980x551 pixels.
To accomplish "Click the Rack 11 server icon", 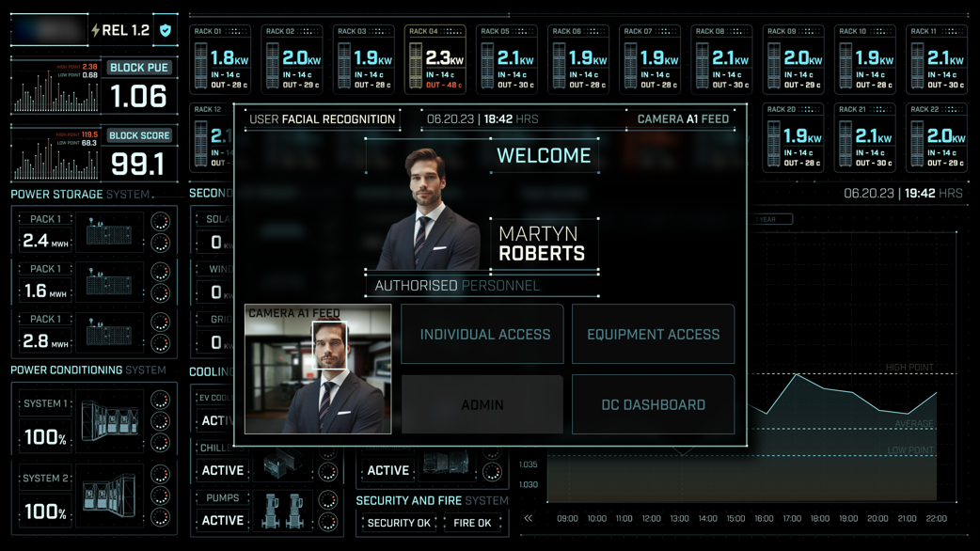I will [x=917, y=66].
